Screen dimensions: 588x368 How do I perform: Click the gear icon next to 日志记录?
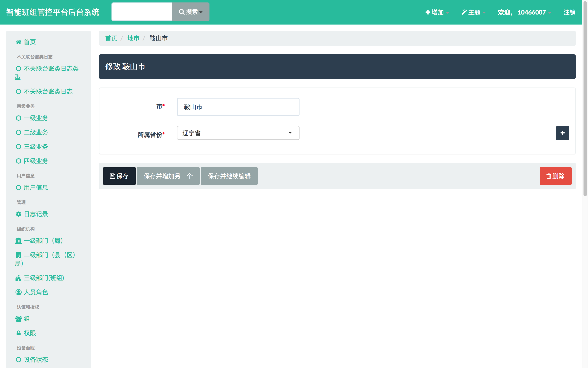pyautogui.click(x=18, y=214)
